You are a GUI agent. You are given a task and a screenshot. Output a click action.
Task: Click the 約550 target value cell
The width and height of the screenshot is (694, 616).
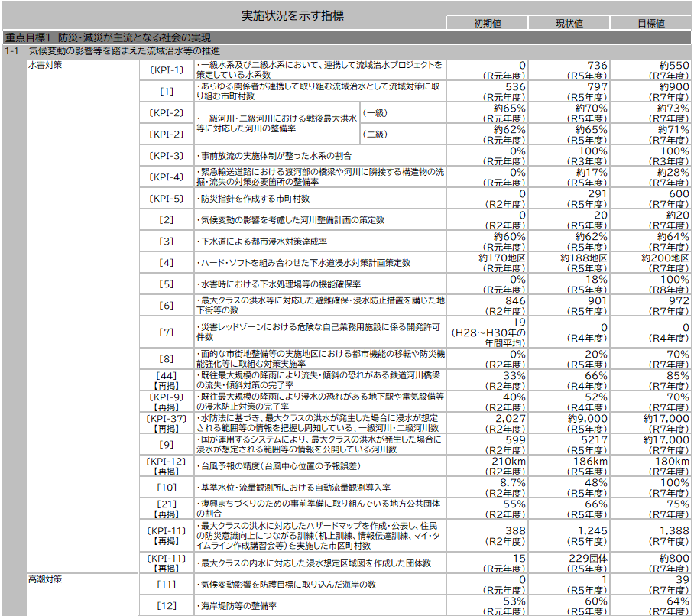(x=650, y=70)
